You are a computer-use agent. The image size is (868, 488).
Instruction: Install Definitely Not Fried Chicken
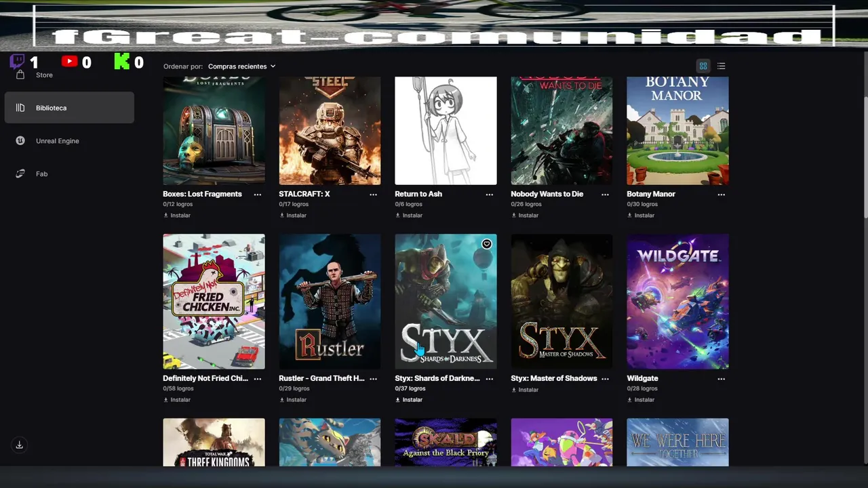177,400
